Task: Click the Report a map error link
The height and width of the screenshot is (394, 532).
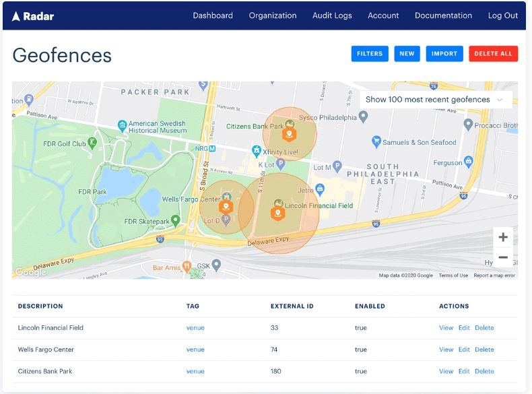Action: point(494,275)
